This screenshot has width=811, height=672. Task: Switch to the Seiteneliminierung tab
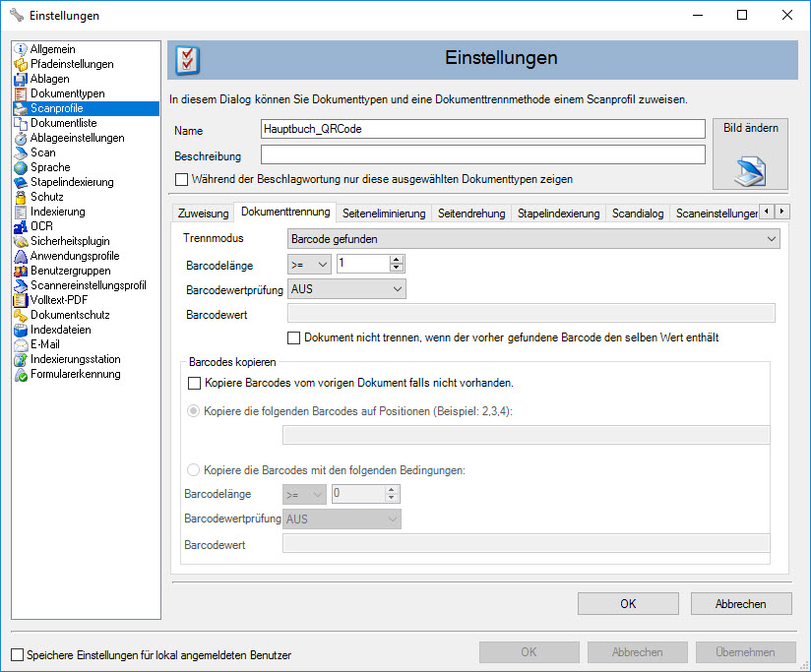[384, 214]
